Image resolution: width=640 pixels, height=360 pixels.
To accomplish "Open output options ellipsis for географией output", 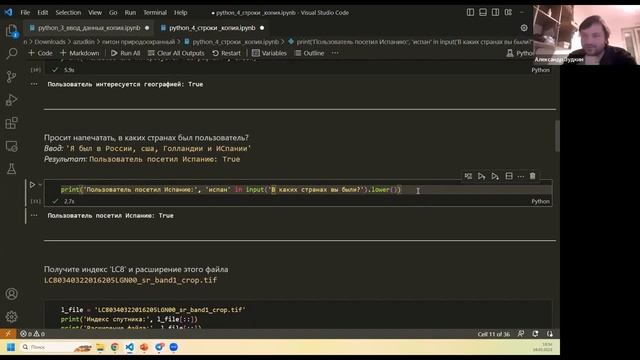I will [34, 84].
